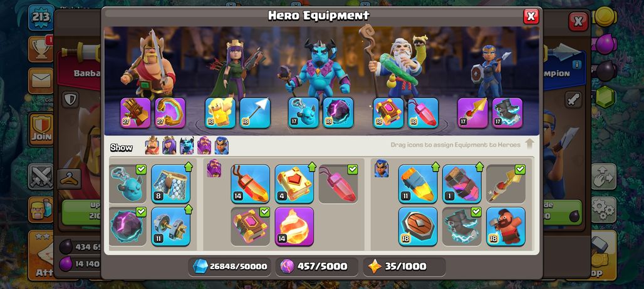Tap the green upgrade arrow on Metal Pants
The height and width of the screenshot is (289, 644).
[x=188, y=167]
